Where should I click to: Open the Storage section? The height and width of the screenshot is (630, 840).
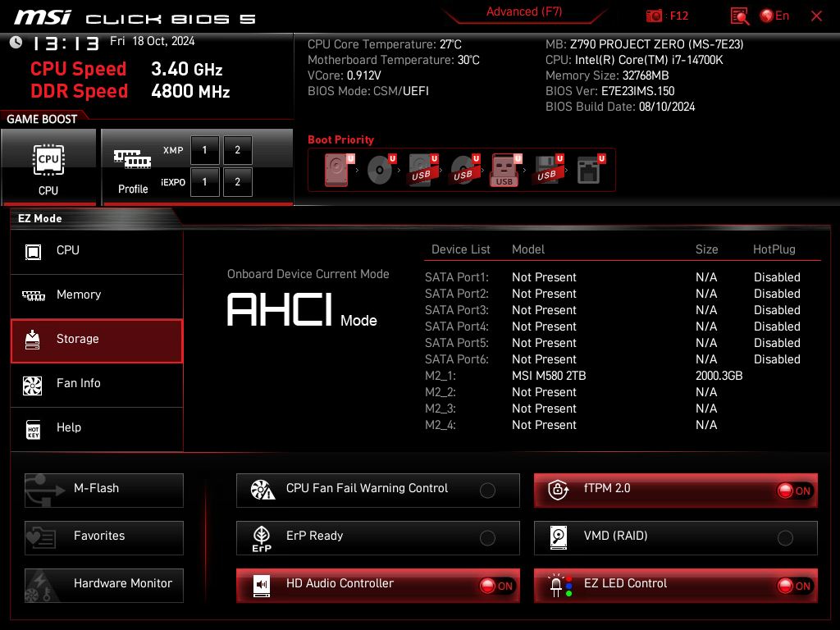[97, 340]
